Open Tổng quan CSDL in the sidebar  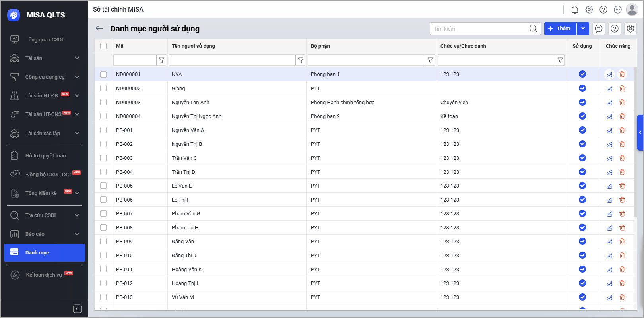(x=45, y=39)
